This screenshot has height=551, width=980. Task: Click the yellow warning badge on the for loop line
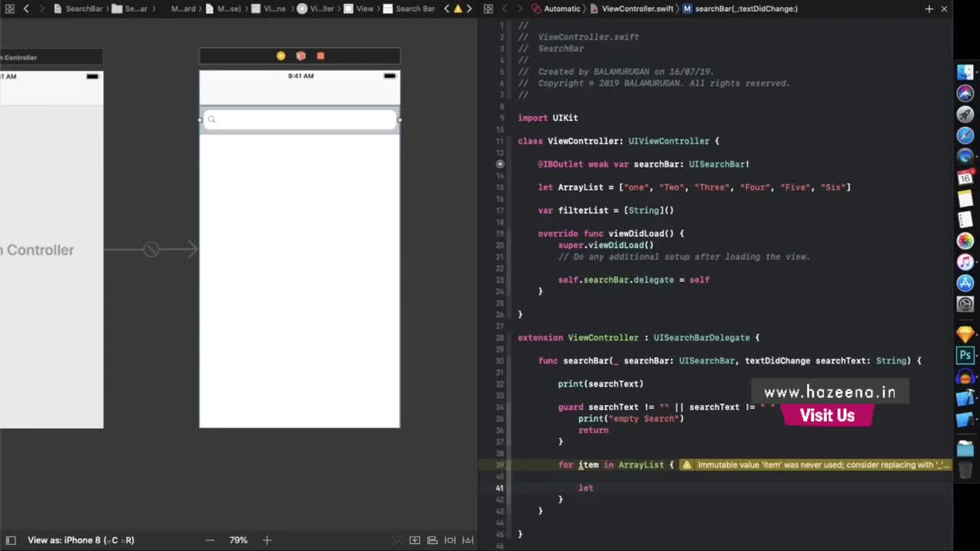[x=687, y=465]
